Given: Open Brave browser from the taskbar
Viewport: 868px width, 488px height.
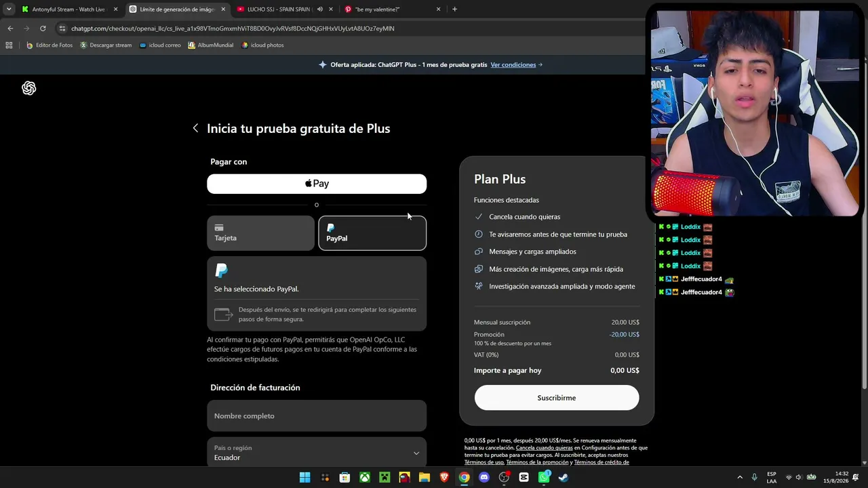Looking at the screenshot, I should pos(444,477).
